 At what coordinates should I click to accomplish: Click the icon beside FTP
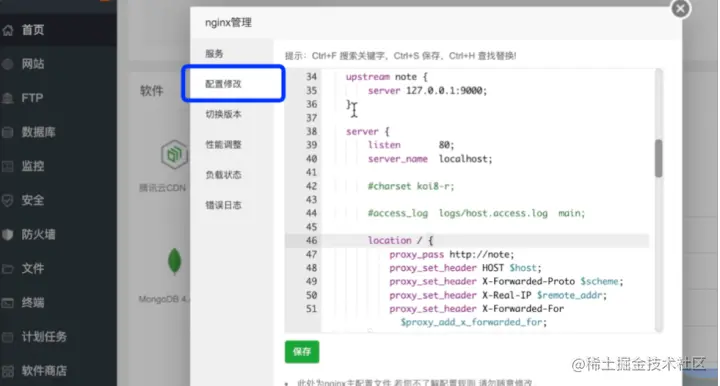pyautogui.click(x=7, y=98)
